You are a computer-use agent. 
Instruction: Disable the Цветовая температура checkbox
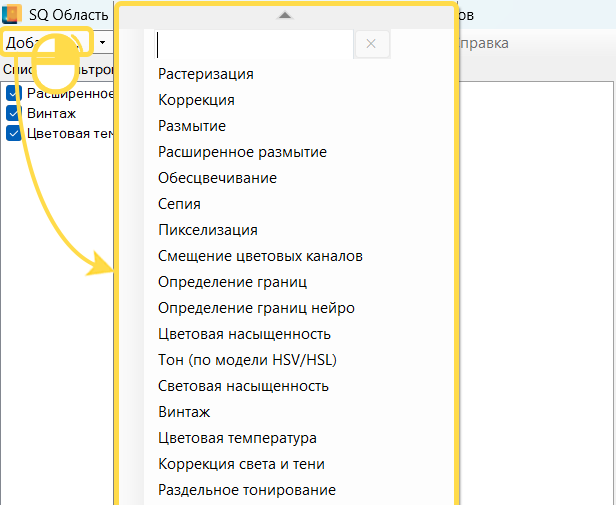15,133
